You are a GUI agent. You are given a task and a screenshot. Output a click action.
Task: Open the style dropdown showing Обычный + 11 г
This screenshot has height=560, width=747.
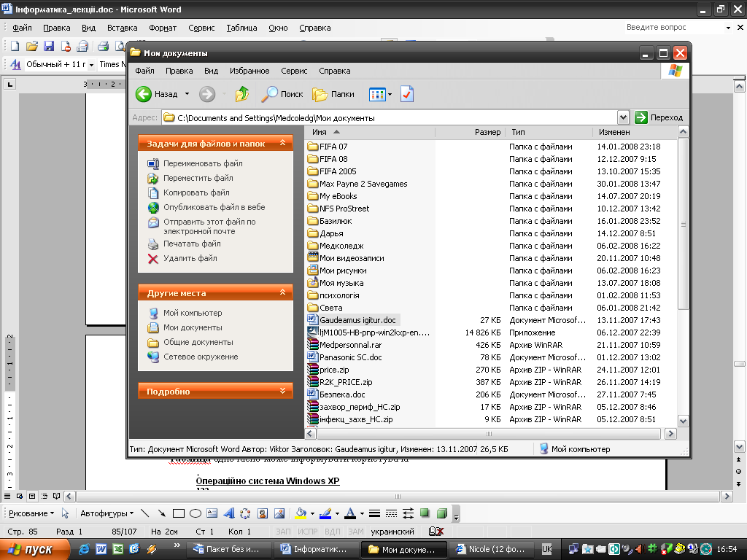[x=91, y=65]
